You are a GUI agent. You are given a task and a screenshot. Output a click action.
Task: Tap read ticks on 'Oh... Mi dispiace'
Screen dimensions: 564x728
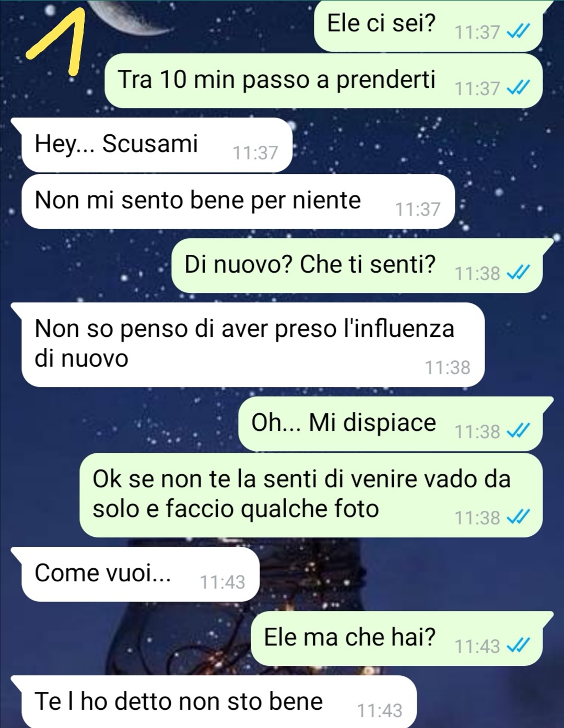[x=519, y=431]
